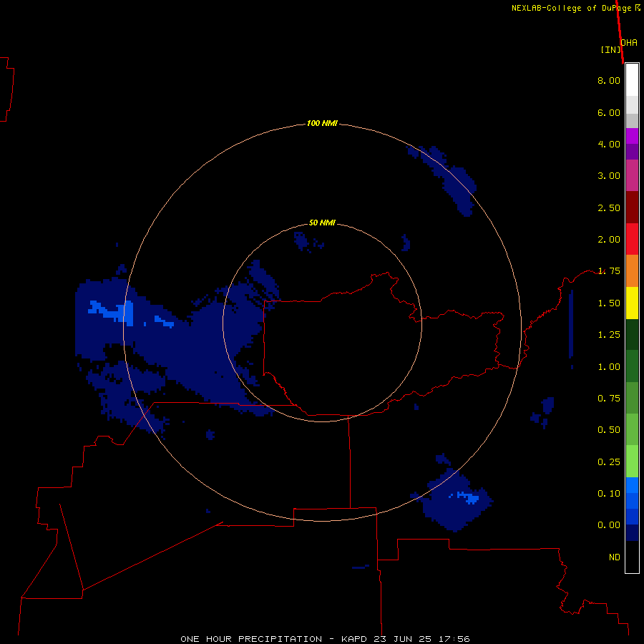Click the "KAPD" radar site identifier
This screenshot has height=644, width=644.
pos(355,639)
